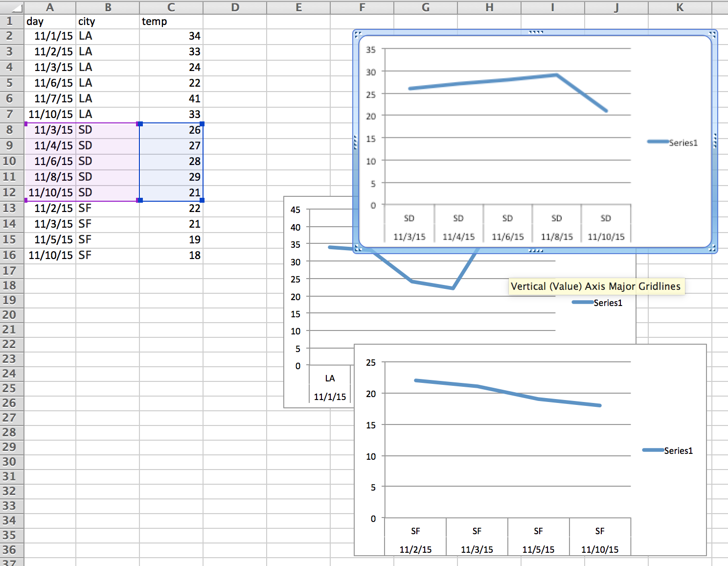Click the SF chart's line series
Viewport: 728px width, 566px height.
point(477,386)
